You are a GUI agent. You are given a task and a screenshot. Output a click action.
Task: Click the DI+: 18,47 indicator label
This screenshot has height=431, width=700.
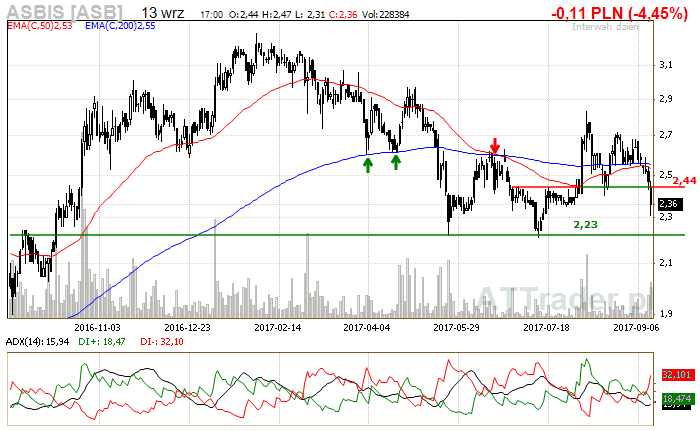102,342
